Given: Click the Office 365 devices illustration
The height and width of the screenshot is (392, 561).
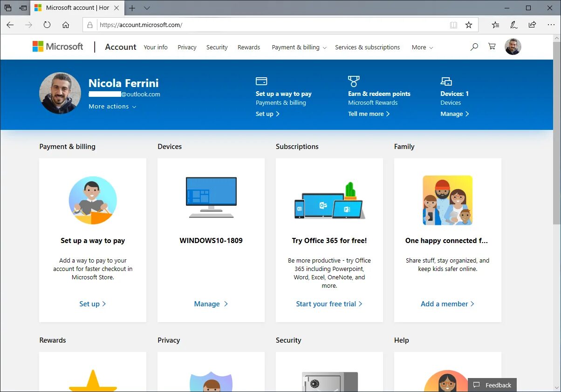Looking at the screenshot, I should [x=329, y=201].
